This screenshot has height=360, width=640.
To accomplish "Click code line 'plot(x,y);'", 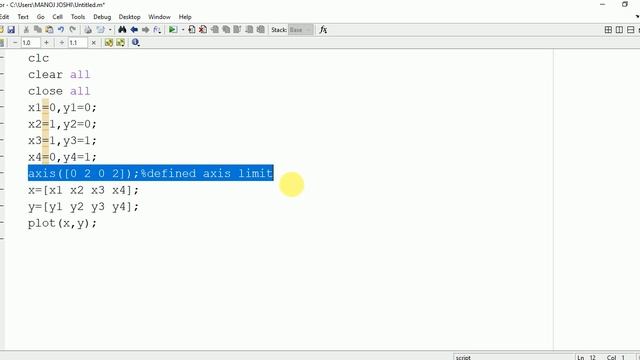I will point(62,223).
